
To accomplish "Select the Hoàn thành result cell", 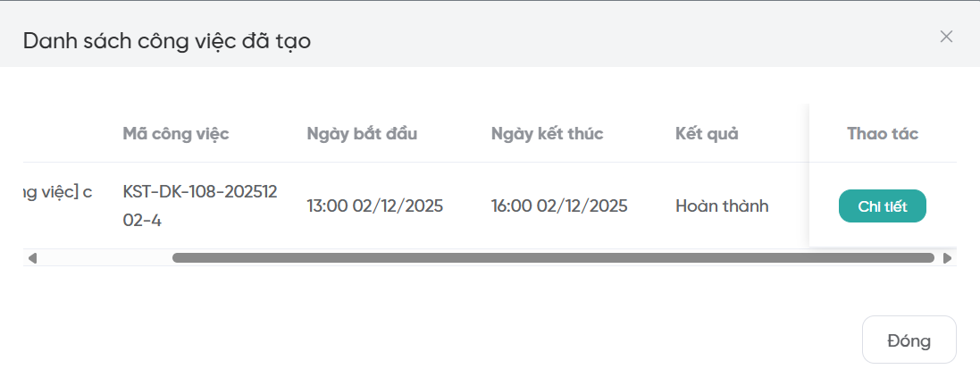I will click(722, 206).
